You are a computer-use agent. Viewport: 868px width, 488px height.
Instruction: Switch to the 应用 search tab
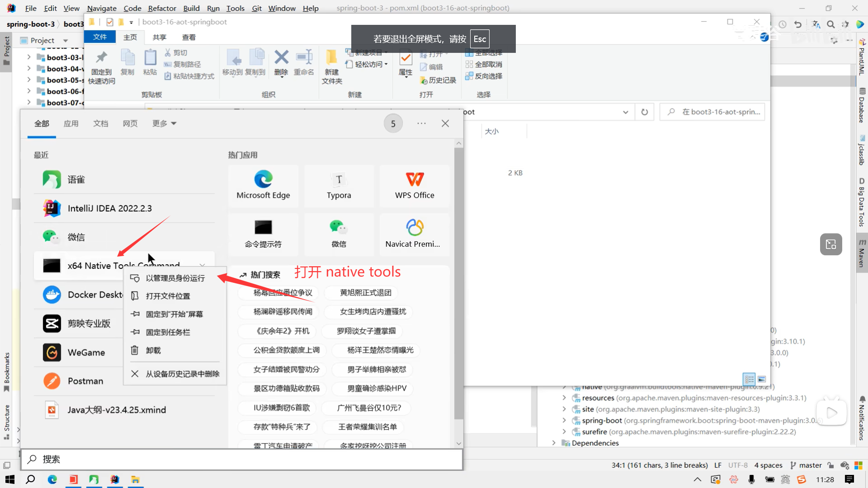tap(71, 123)
